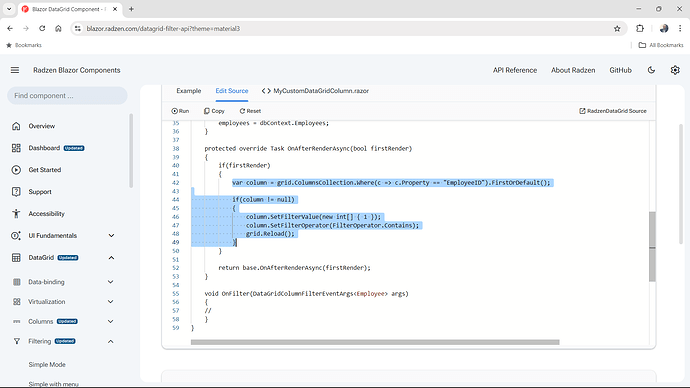The height and width of the screenshot is (388, 690).
Task: Open the Overview page
Action: tap(42, 126)
